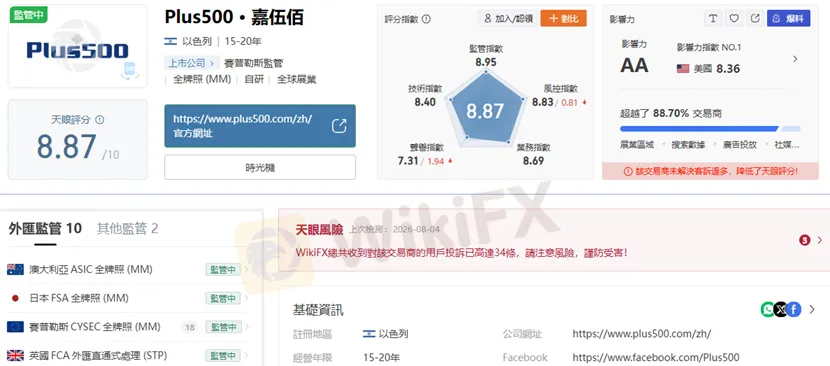The width and height of the screenshot is (830, 366).
Task: Open the WhatsApp contact icon
Action: click(x=768, y=309)
